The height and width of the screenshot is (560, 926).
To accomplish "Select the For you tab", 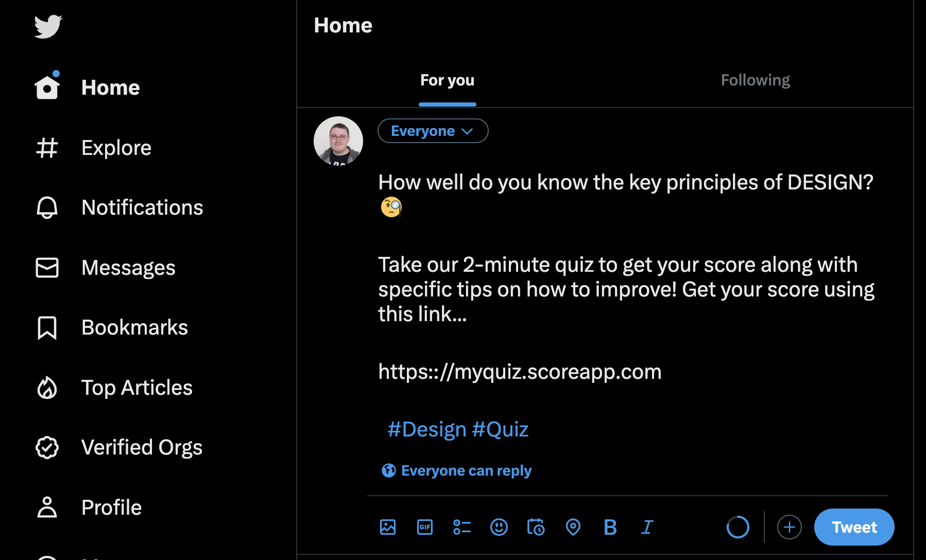I will [447, 80].
